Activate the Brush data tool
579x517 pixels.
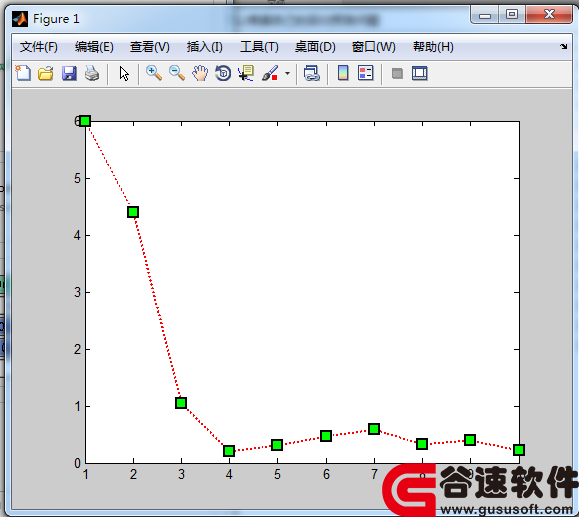click(x=270, y=73)
